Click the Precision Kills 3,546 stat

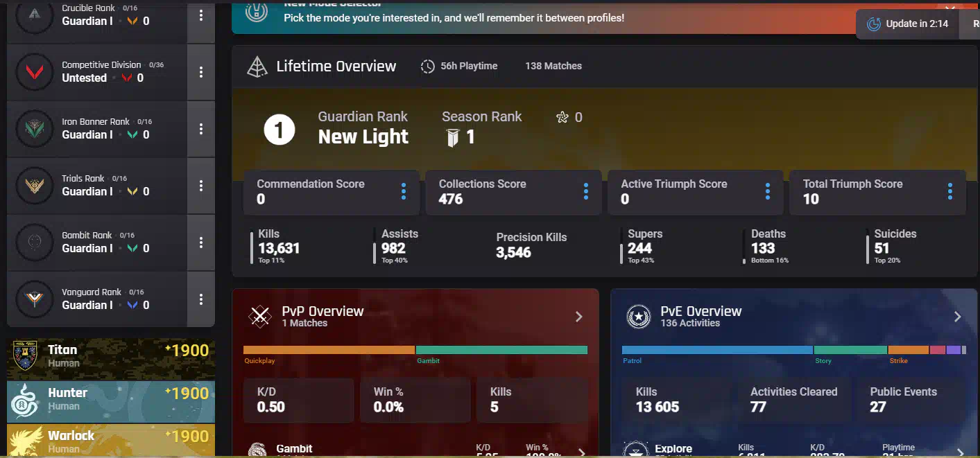[531, 245]
